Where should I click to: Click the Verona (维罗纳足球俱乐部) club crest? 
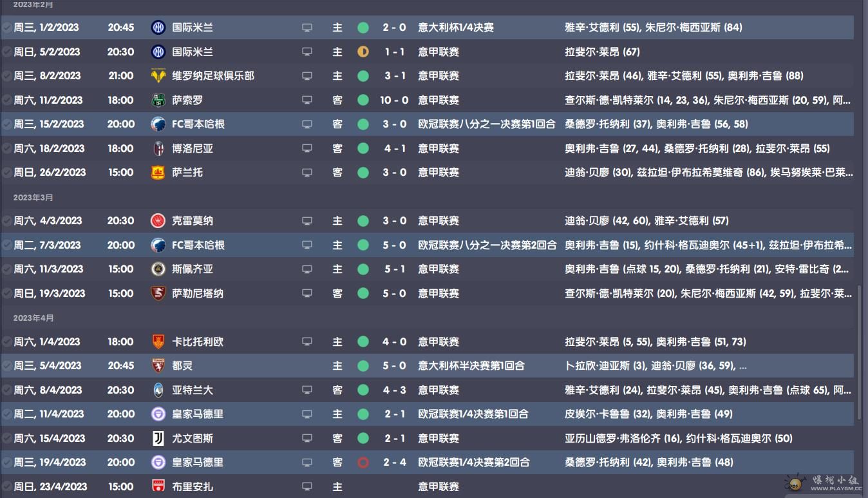click(158, 76)
